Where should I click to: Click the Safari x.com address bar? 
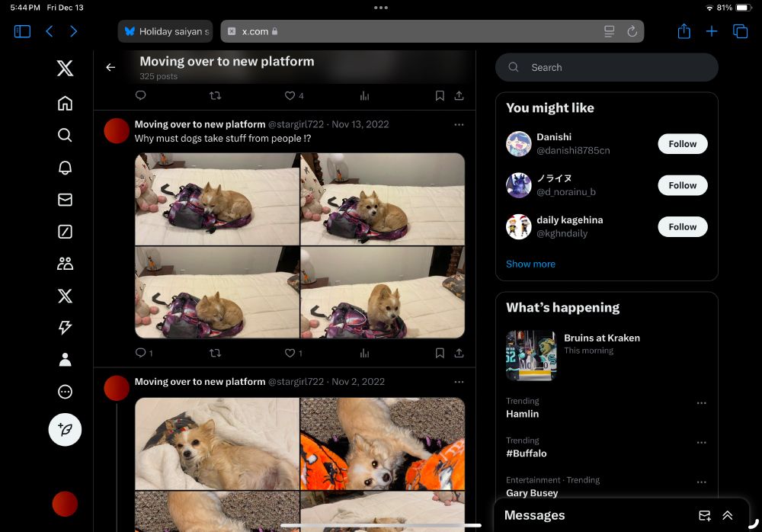tap(432, 31)
